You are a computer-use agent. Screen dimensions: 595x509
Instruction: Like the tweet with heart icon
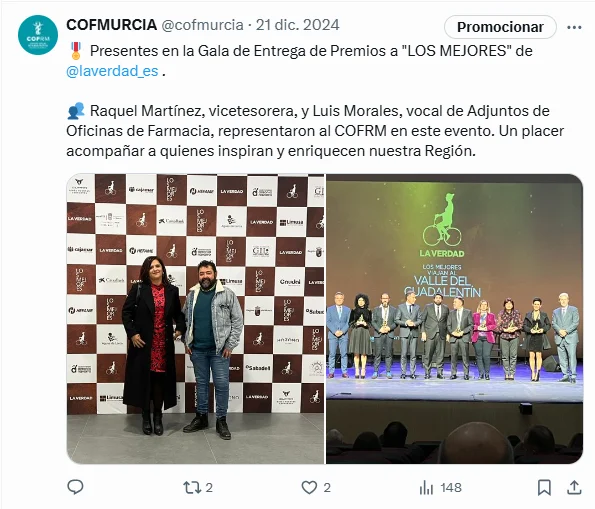click(309, 487)
